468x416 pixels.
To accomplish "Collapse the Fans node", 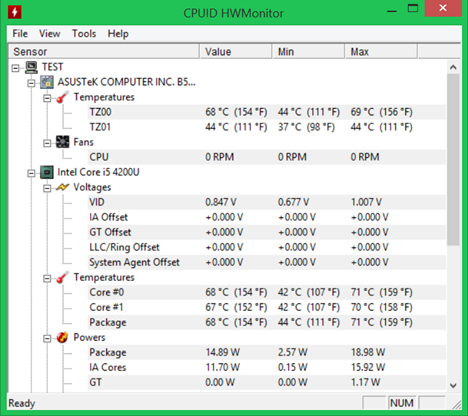I will click(x=47, y=143).
